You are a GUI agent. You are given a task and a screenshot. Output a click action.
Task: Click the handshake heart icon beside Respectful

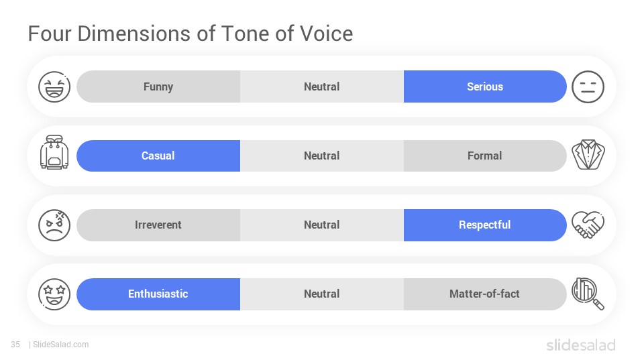click(x=588, y=225)
